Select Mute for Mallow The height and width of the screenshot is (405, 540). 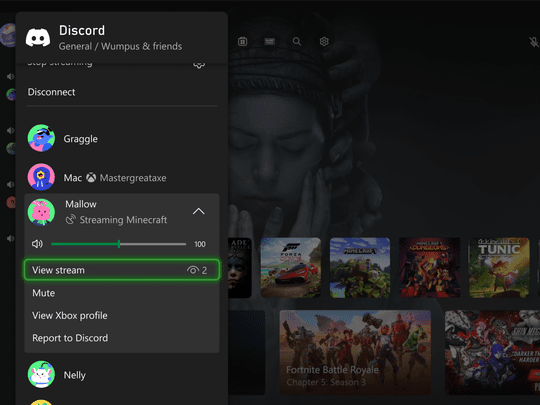(x=122, y=293)
